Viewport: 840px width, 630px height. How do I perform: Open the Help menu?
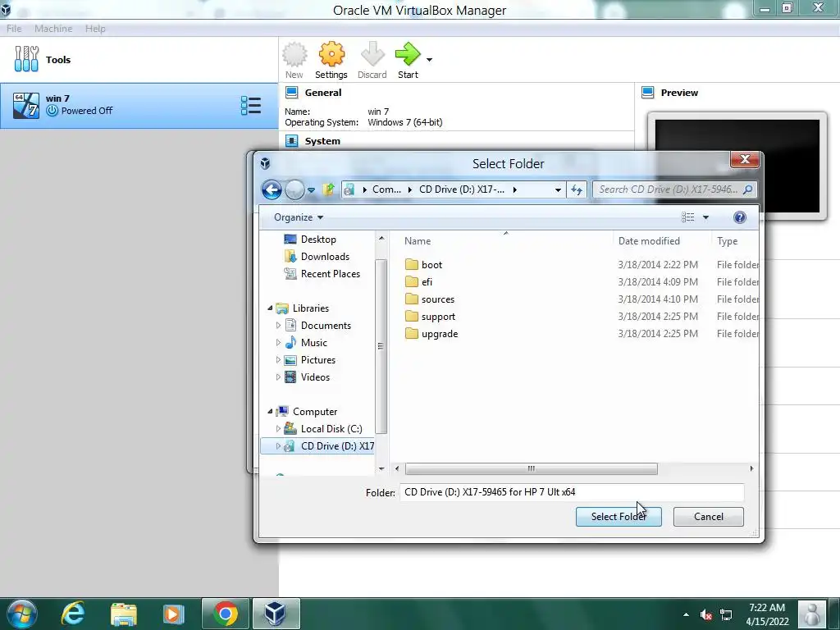95,29
